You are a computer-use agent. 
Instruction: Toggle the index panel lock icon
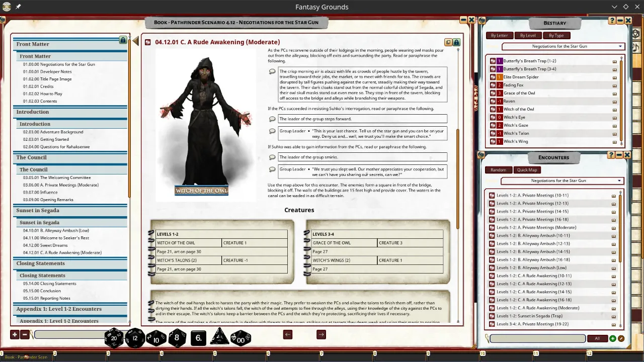[123, 40]
